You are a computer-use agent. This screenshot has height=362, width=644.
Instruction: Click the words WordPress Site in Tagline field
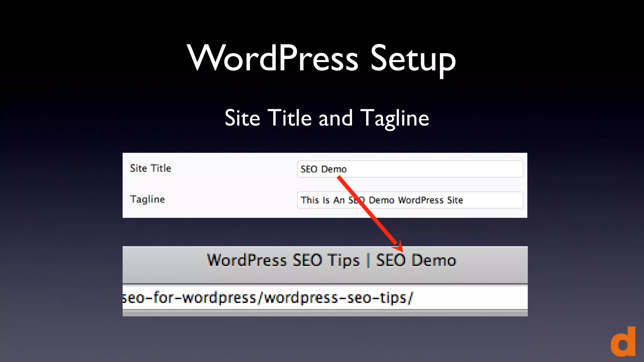coord(430,200)
